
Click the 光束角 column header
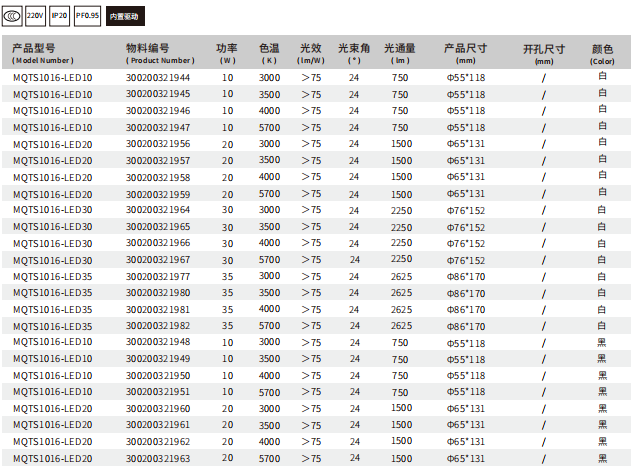354,53
